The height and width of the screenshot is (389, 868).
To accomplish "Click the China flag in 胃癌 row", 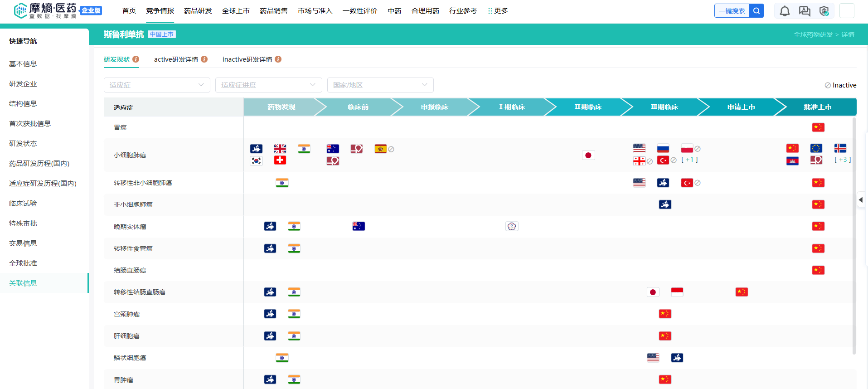I will click(818, 127).
